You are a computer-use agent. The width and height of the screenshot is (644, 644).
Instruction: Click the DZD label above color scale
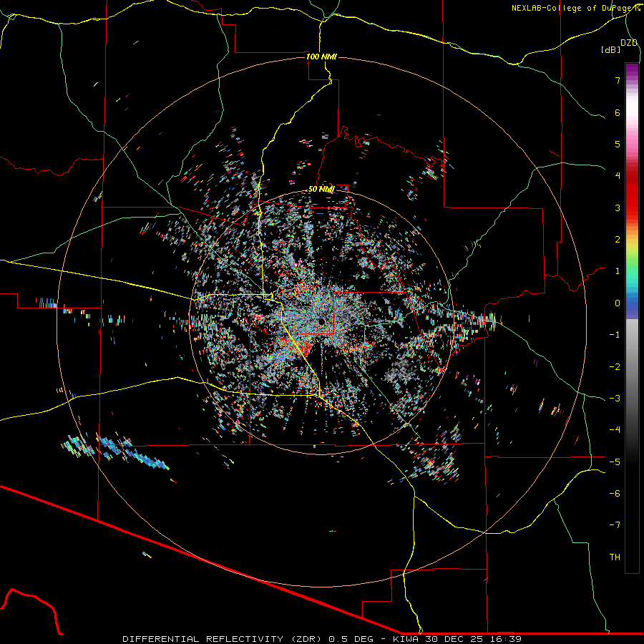pyautogui.click(x=629, y=43)
